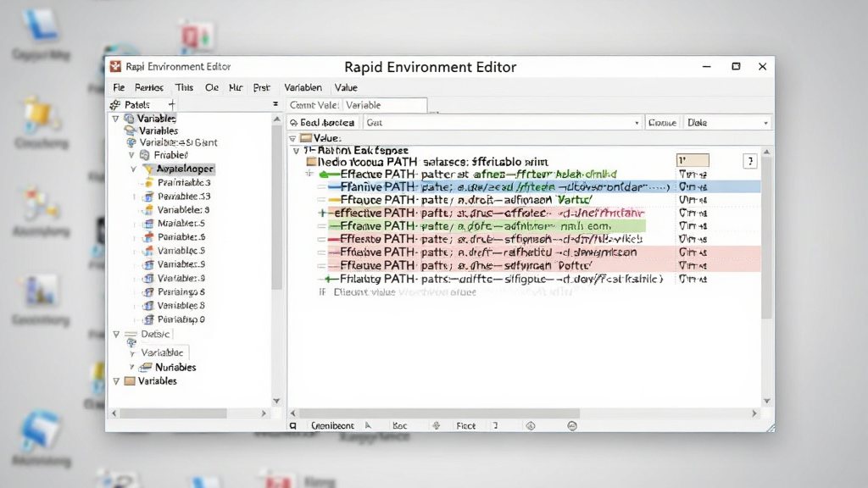
Task: Open the Perties menu
Action: (x=149, y=87)
